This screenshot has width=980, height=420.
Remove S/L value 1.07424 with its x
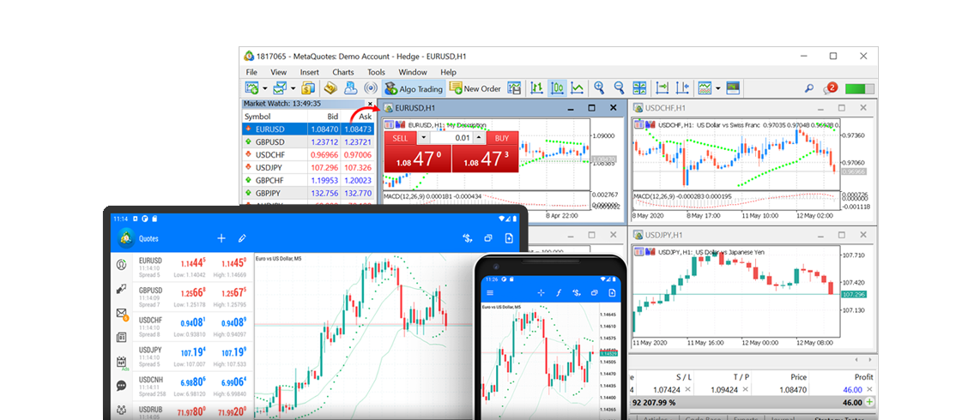(687, 389)
